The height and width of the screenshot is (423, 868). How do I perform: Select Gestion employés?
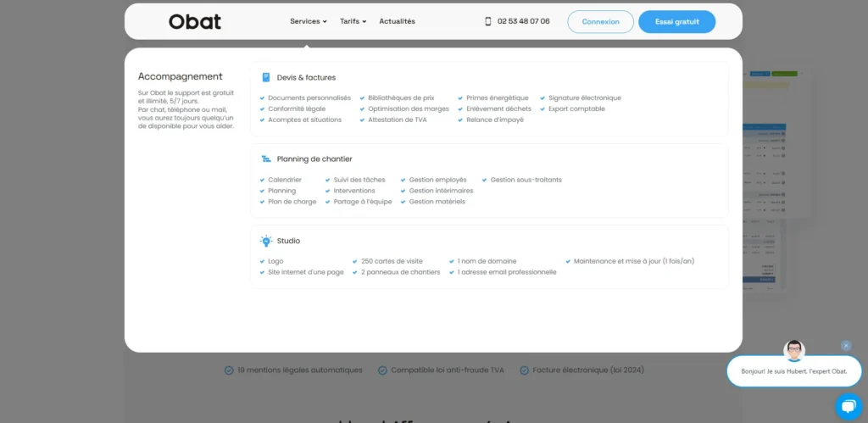tap(438, 180)
